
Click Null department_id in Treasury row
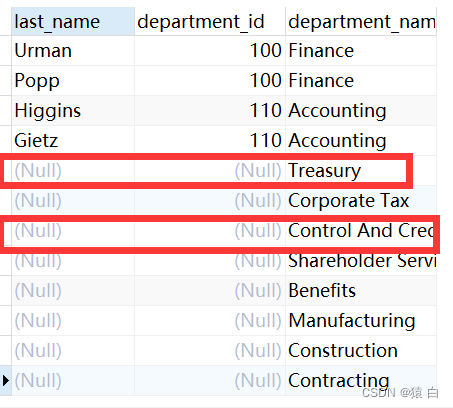210,171
